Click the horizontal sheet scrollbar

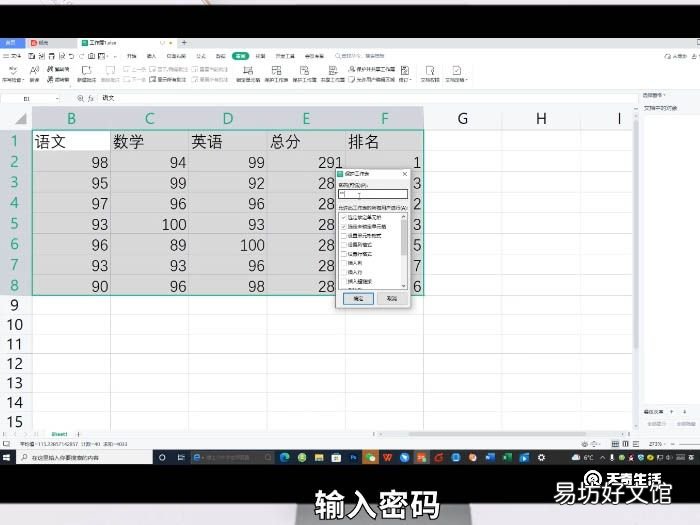click(497, 434)
